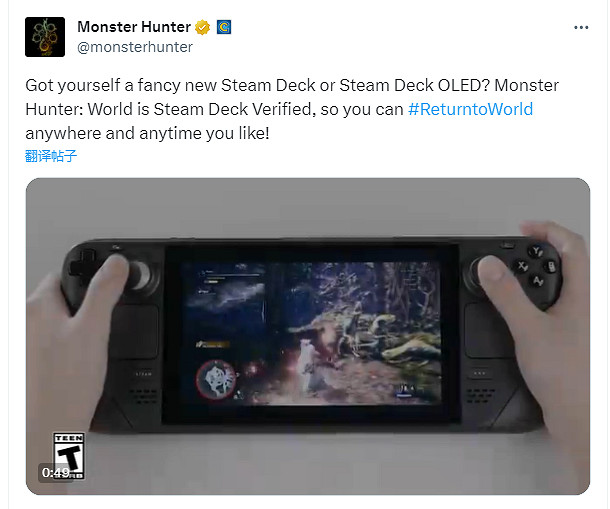Click the 翻译帖子 translate post link

pyautogui.click(x=51, y=156)
